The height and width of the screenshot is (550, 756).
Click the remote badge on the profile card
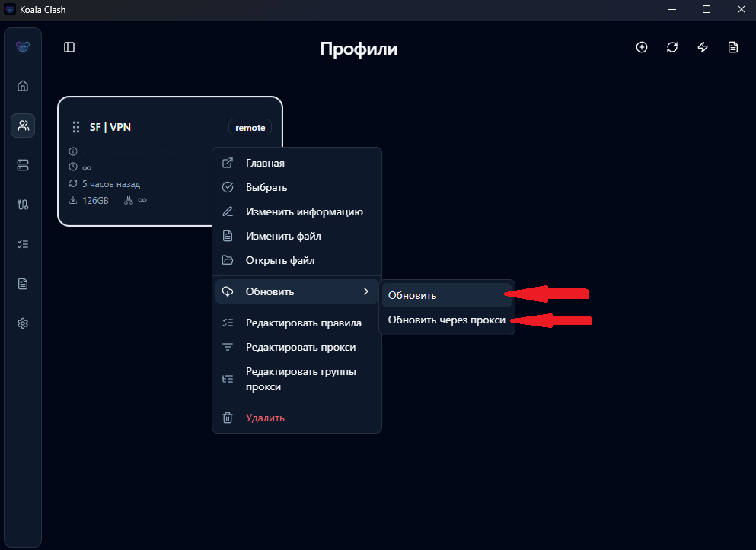(x=250, y=127)
